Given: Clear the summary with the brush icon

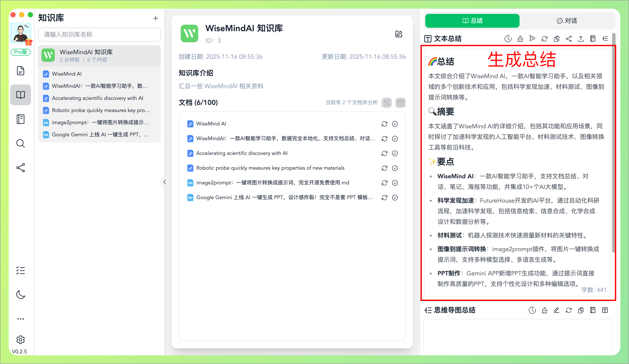Looking at the screenshot, I should pyautogui.click(x=520, y=39).
